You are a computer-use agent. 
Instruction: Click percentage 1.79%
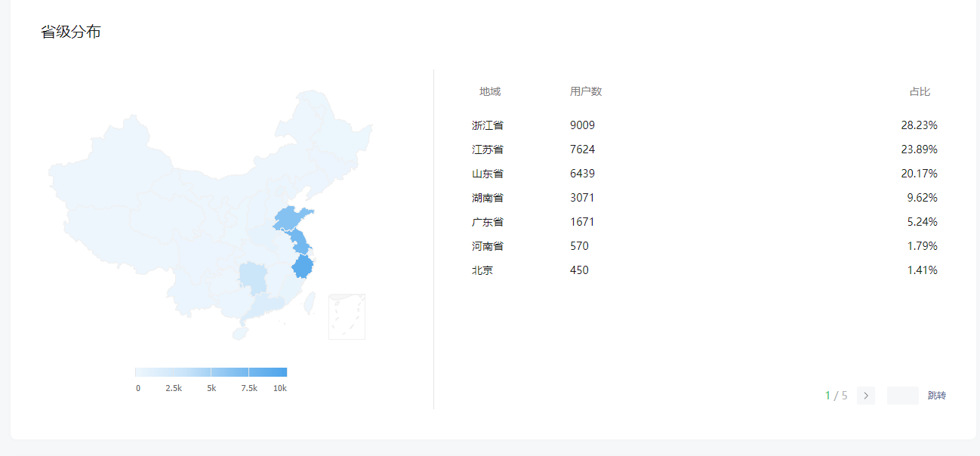click(x=922, y=246)
